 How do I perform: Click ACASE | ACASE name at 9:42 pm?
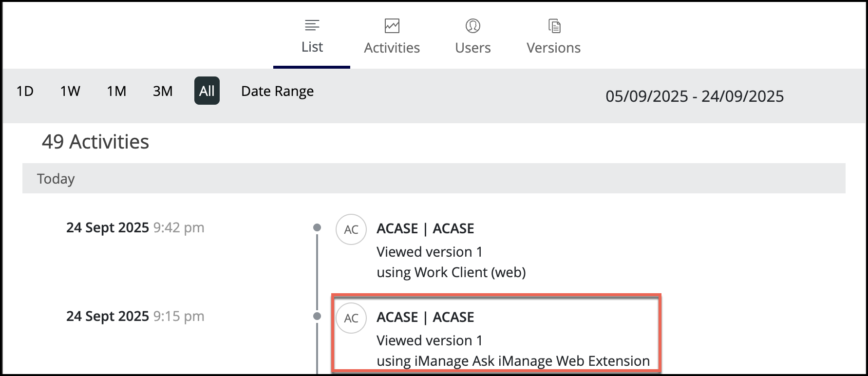pyautogui.click(x=425, y=228)
